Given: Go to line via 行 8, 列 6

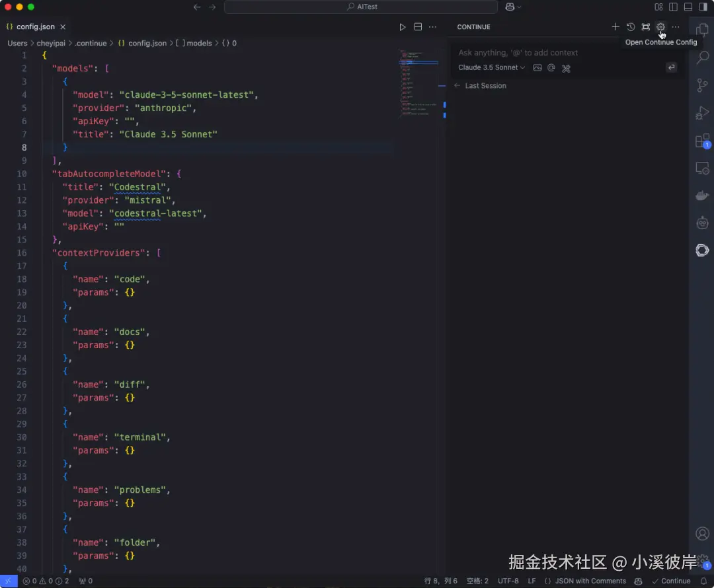Looking at the screenshot, I should click(440, 581).
